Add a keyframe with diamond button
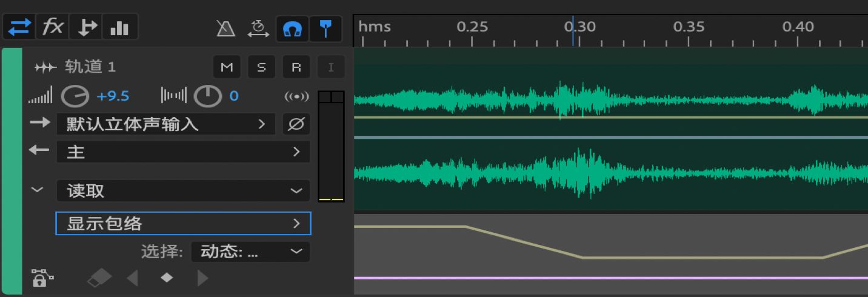Image resolution: width=868 pixels, height=297 pixels. coord(167,278)
